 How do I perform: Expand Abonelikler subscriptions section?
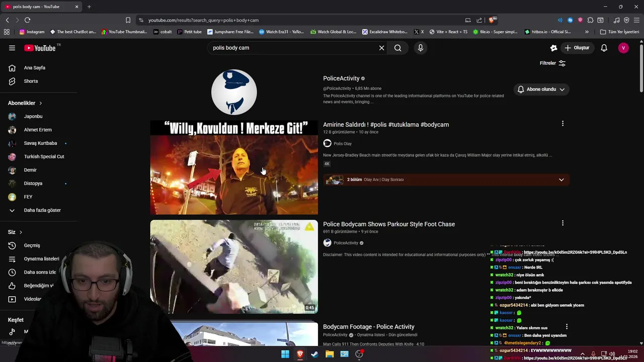coord(25,103)
